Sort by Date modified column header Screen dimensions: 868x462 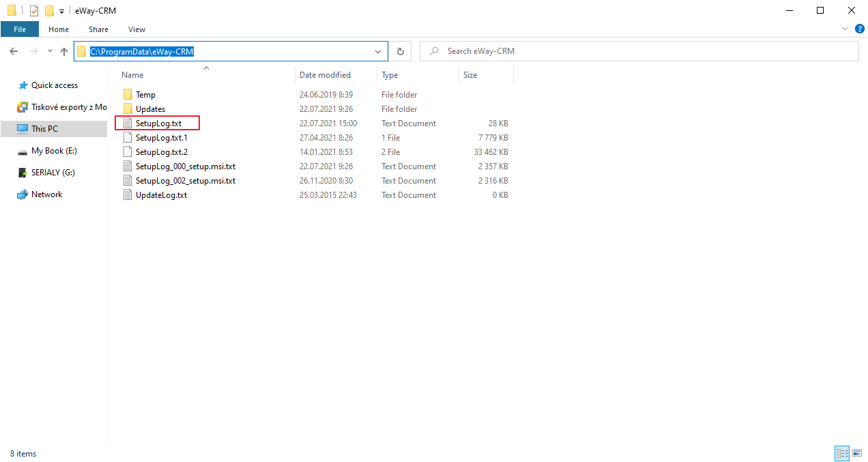click(325, 75)
